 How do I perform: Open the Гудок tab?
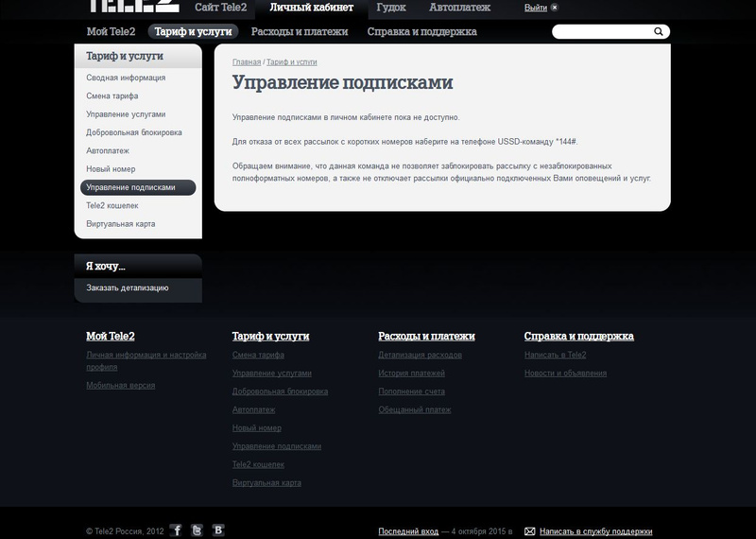391,8
